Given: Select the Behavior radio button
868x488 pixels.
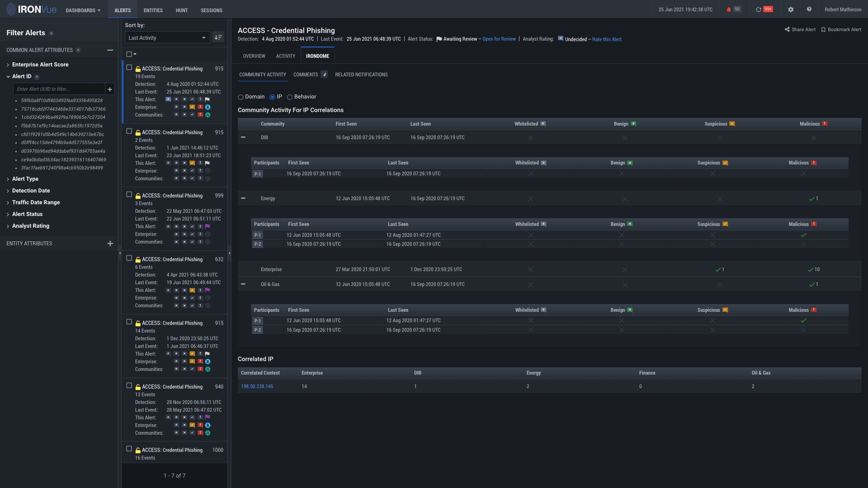Looking at the screenshot, I should point(290,97).
